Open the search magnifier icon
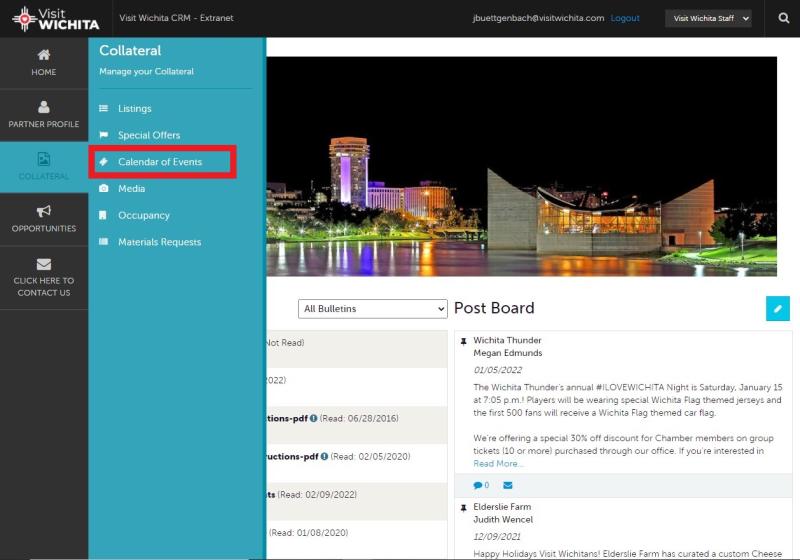Screen dimensions: 800x560 click(x=784, y=18)
